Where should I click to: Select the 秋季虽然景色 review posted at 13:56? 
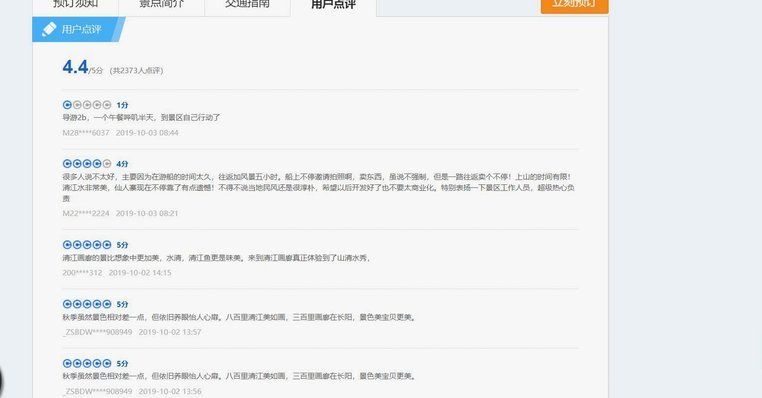(239, 376)
